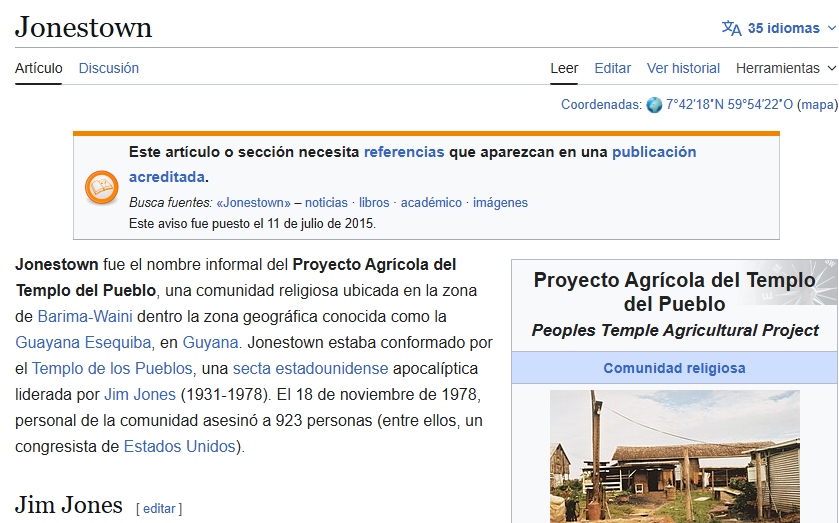Follow the referencias link in the notice

[404, 152]
